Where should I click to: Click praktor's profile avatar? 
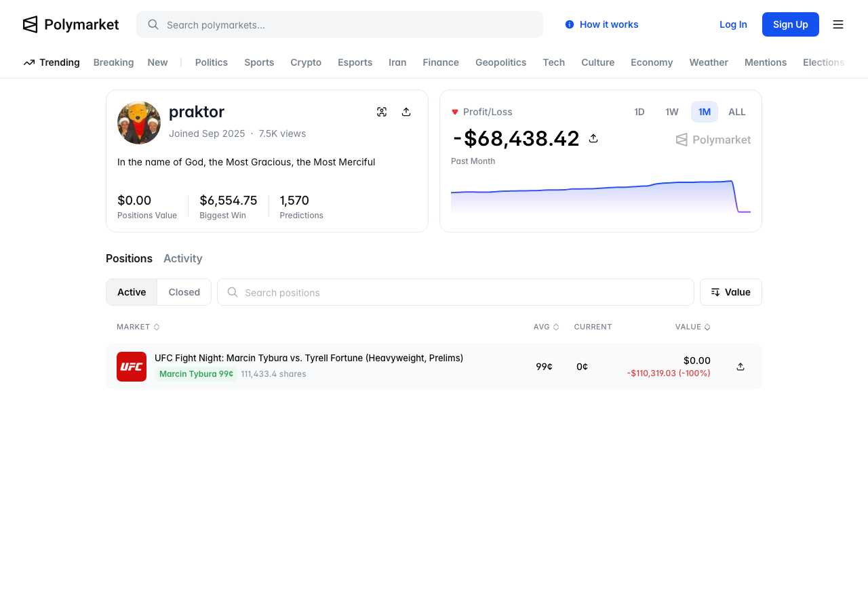click(139, 123)
